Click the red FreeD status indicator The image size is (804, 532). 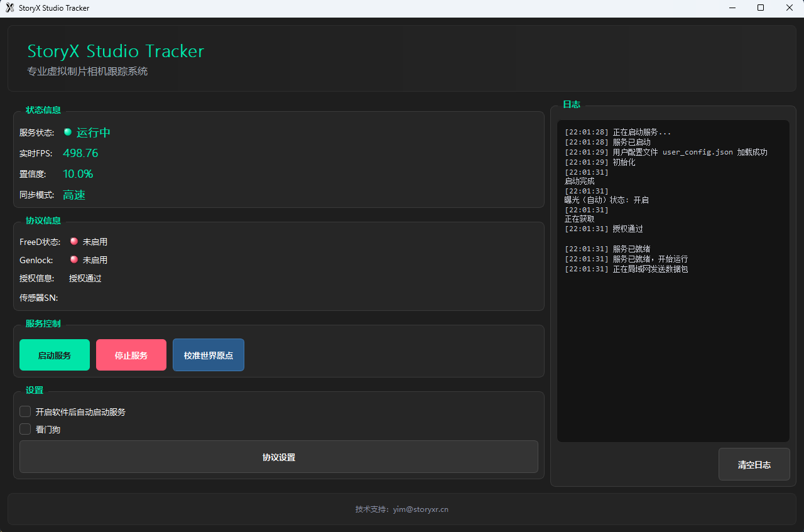[x=74, y=241]
